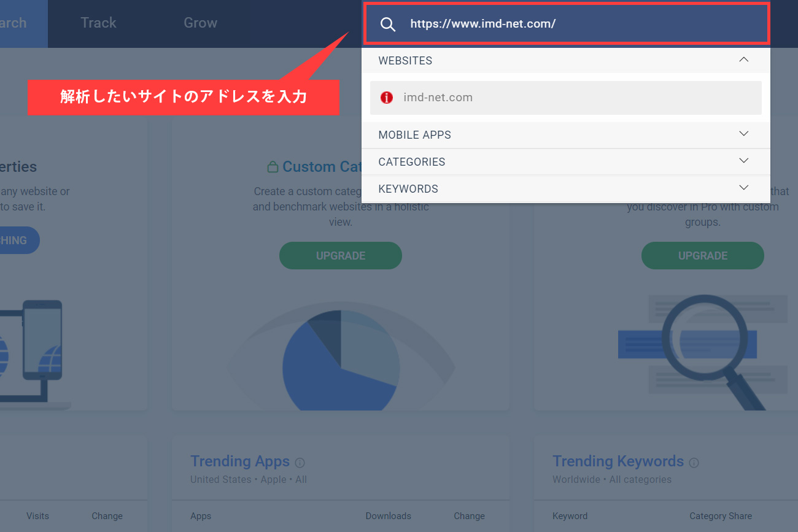
Task: Click the Downloads column header
Action: pos(389,516)
